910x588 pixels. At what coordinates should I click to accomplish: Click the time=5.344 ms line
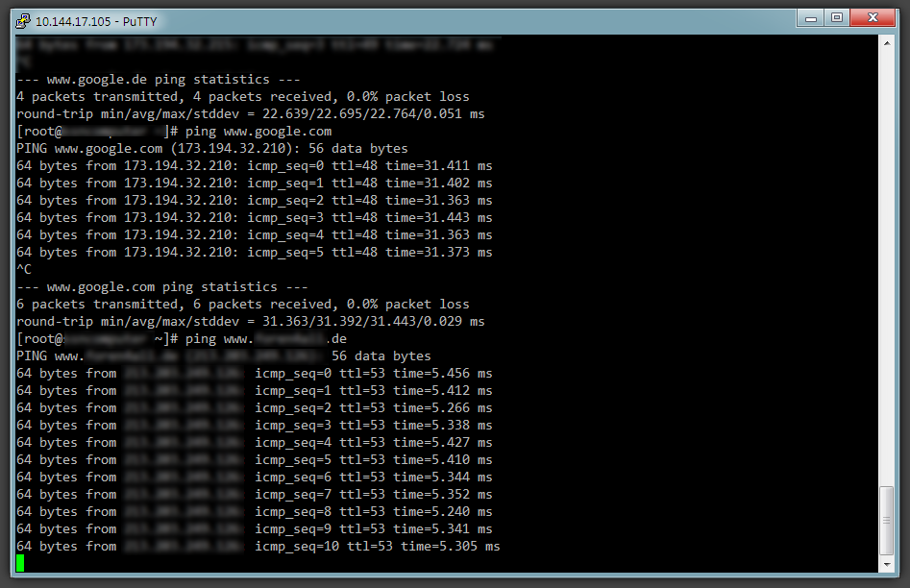pyautogui.click(x=255, y=478)
